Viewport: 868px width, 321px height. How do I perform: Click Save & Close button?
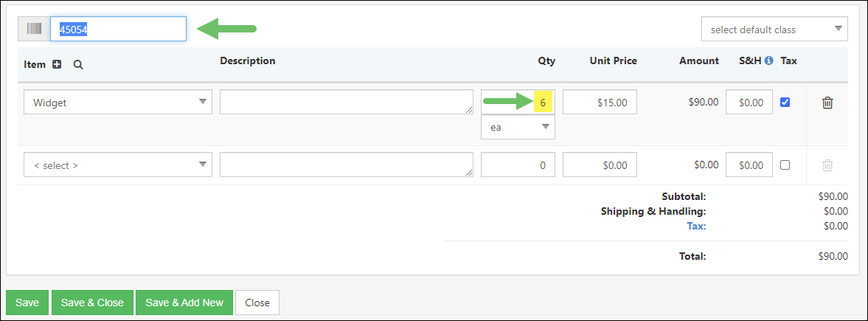point(92,303)
